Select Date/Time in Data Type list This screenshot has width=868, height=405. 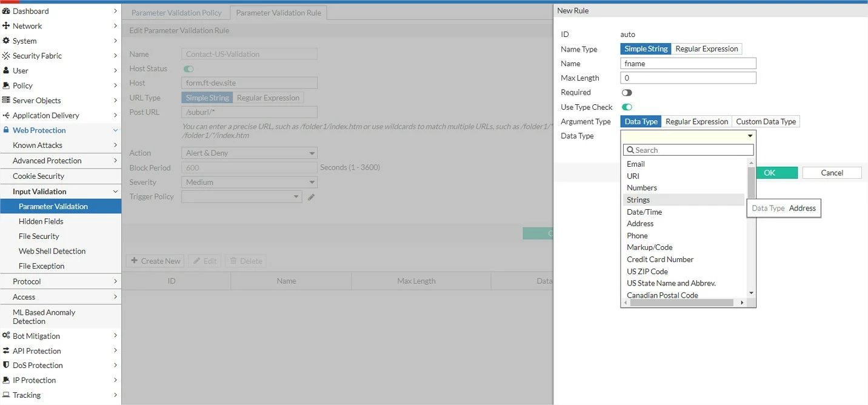[684, 212]
